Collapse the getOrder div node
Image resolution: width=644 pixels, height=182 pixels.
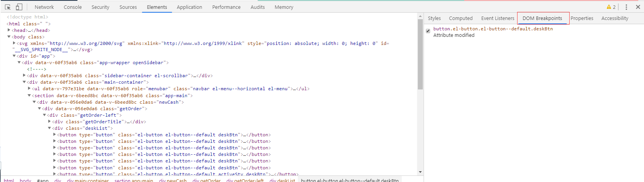click(39, 108)
